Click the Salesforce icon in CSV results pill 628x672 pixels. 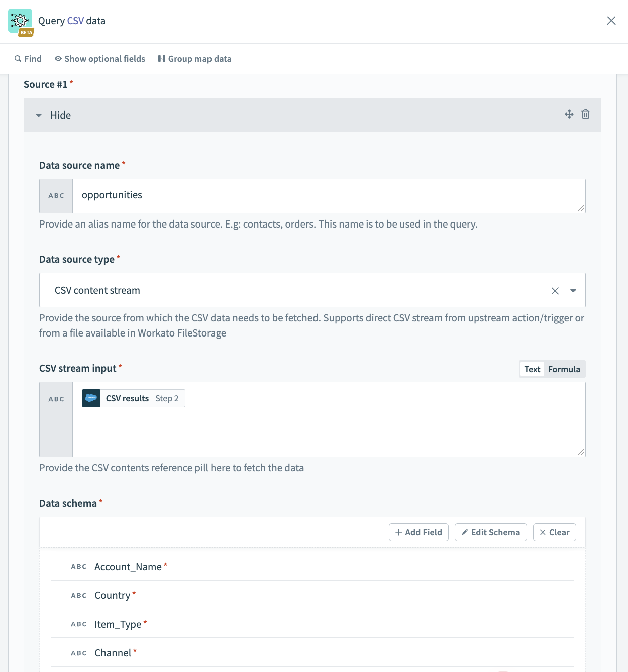(x=91, y=398)
